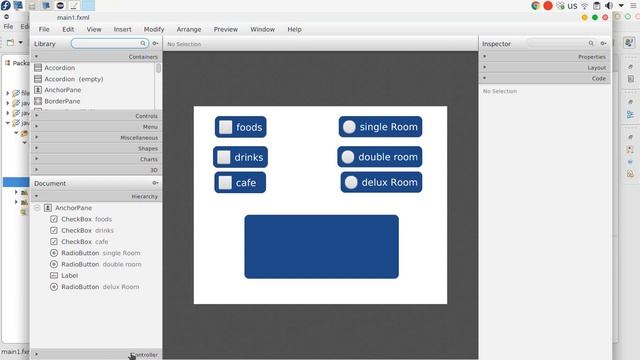Open the View menu
The height and width of the screenshot is (360, 640).
point(94,29)
